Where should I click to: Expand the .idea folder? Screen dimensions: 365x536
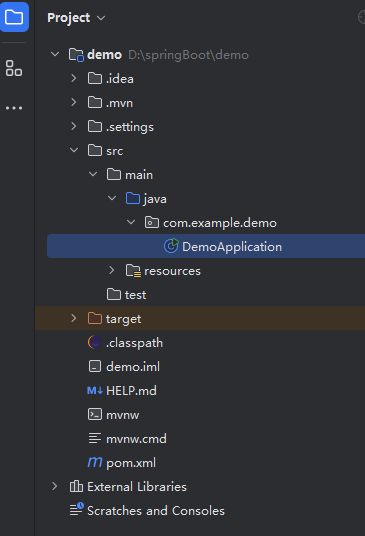pos(73,78)
